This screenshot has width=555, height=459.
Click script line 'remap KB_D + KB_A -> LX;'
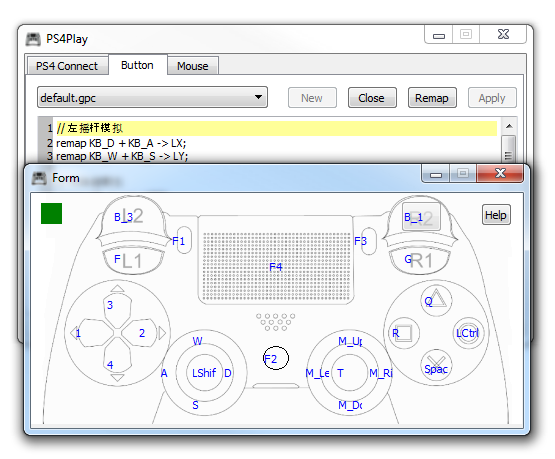(x=121, y=143)
